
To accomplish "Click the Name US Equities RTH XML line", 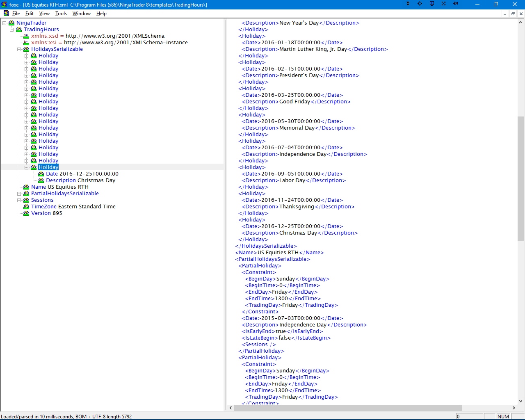I will 280,253.
